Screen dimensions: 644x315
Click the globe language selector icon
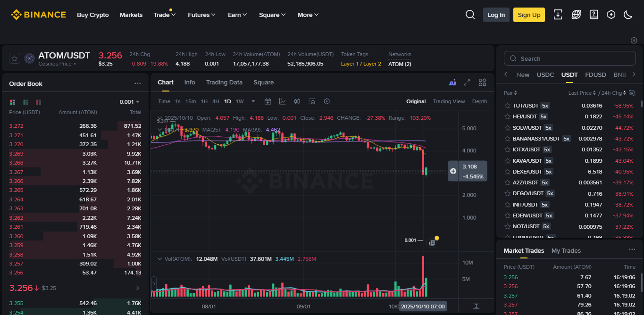pos(576,15)
